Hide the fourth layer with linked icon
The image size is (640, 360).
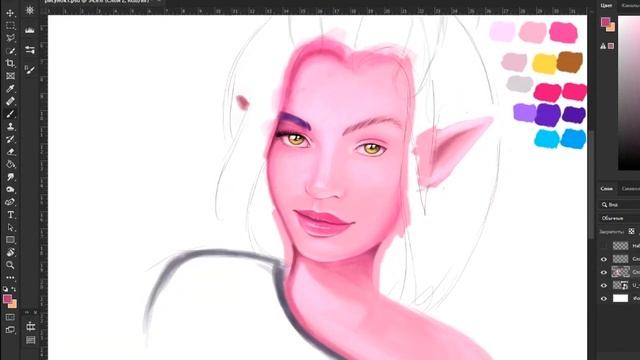pyautogui.click(x=604, y=285)
